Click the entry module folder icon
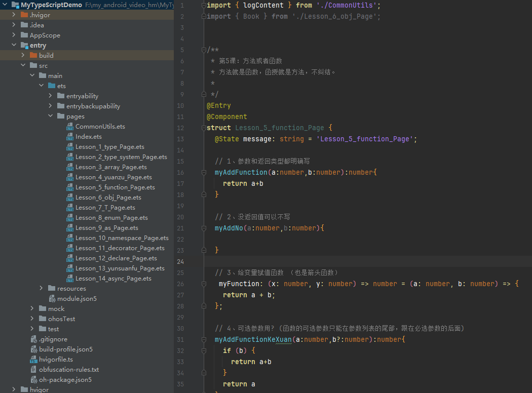 [x=24, y=45]
